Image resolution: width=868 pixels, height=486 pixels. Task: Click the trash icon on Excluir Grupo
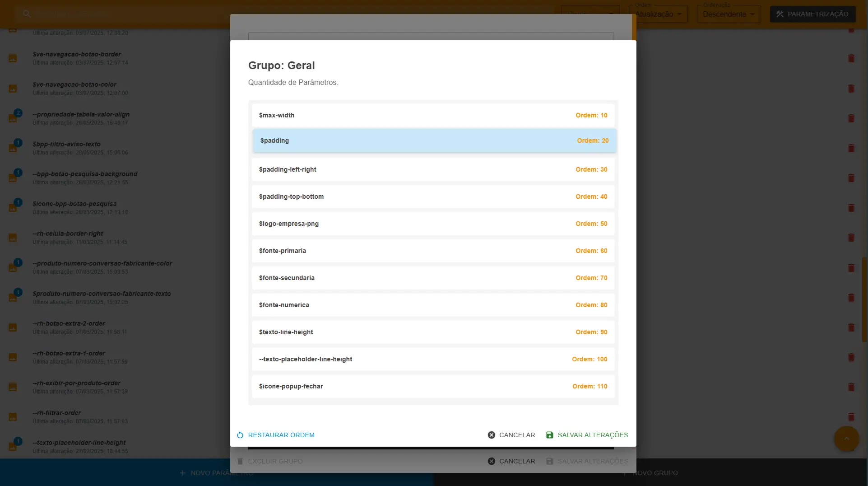click(x=240, y=461)
